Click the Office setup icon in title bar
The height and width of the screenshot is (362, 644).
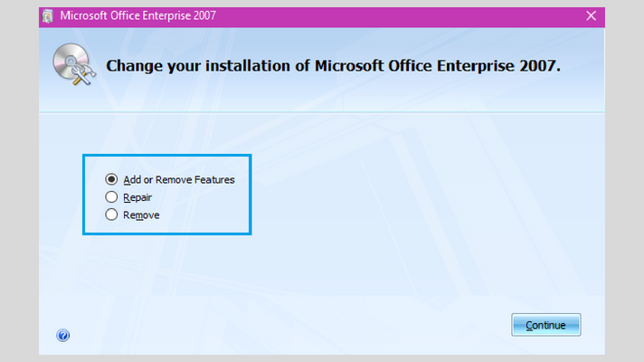point(48,16)
